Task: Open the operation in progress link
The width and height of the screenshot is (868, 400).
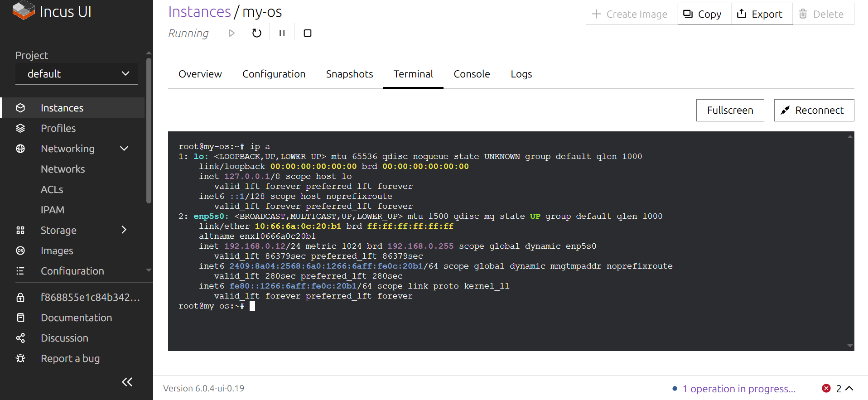Action: point(738,389)
